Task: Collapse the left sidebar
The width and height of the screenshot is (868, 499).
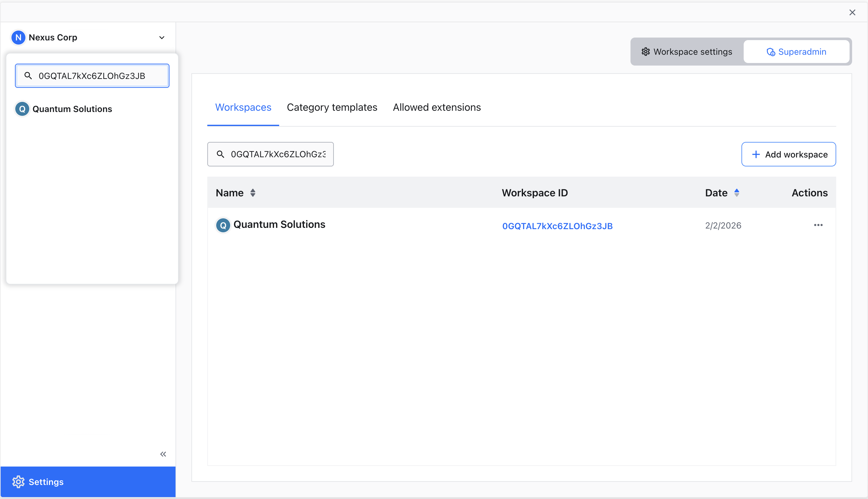Action: coord(163,454)
